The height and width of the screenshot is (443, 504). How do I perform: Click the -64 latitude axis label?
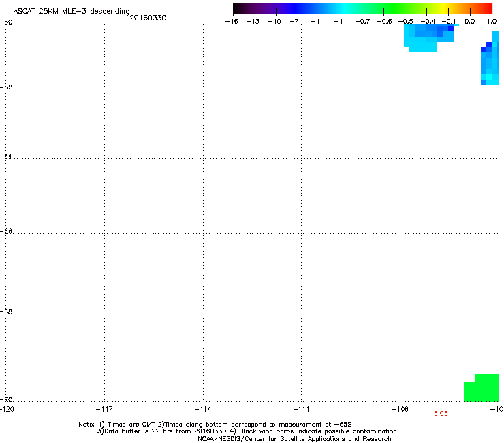click(6, 157)
